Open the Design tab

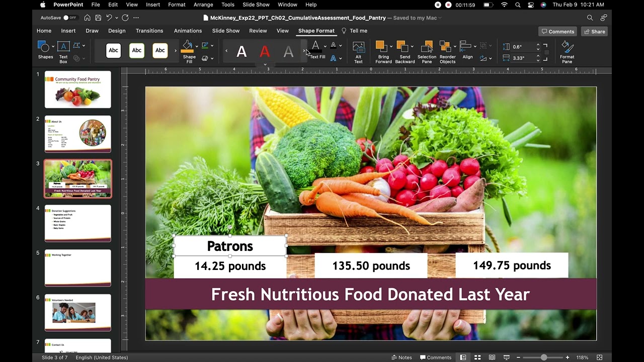click(117, 31)
